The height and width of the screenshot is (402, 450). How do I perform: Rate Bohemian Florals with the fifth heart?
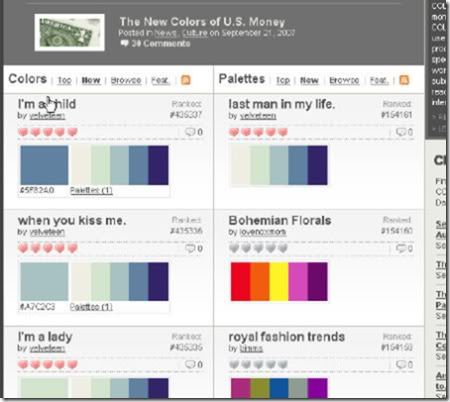point(283,248)
